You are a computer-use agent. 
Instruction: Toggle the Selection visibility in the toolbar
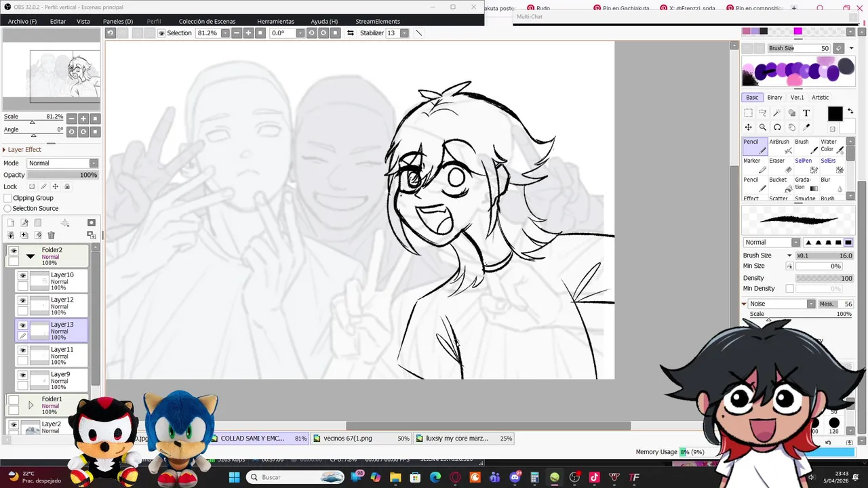tap(161, 33)
